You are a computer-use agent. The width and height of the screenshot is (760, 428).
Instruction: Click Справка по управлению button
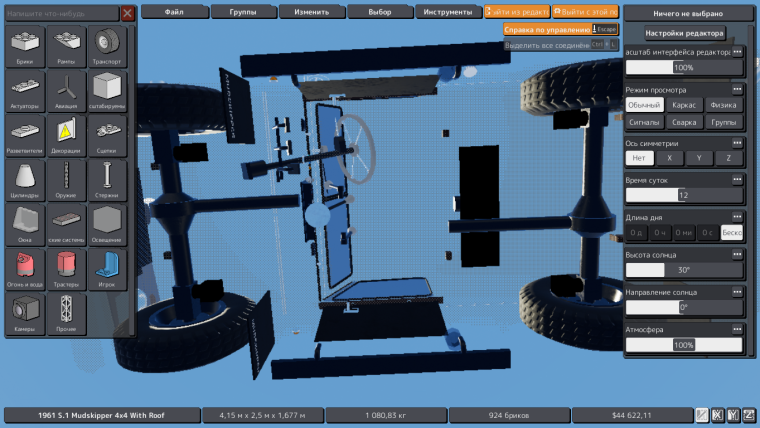point(547,30)
